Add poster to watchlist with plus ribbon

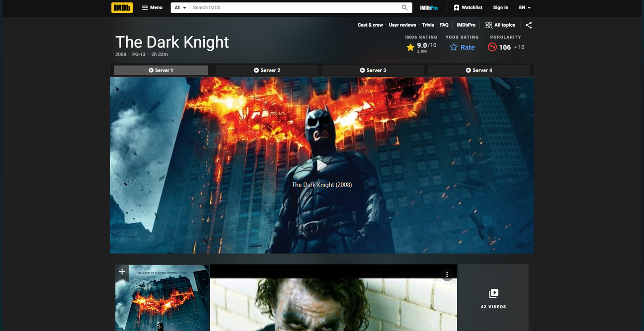click(122, 272)
